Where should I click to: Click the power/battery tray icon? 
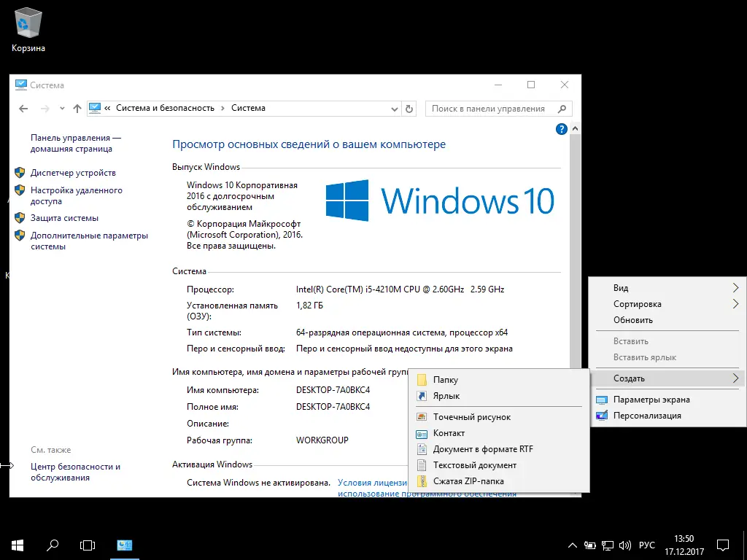click(x=589, y=545)
